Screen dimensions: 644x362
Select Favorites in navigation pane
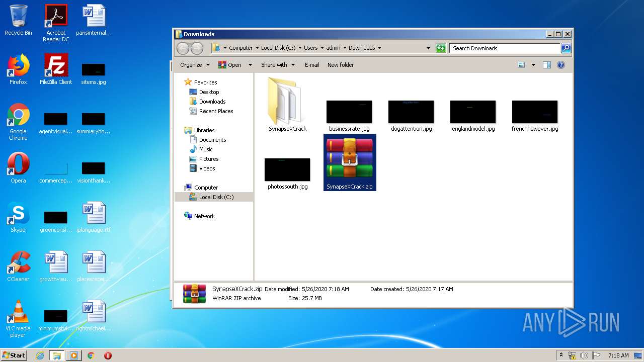coord(205,82)
